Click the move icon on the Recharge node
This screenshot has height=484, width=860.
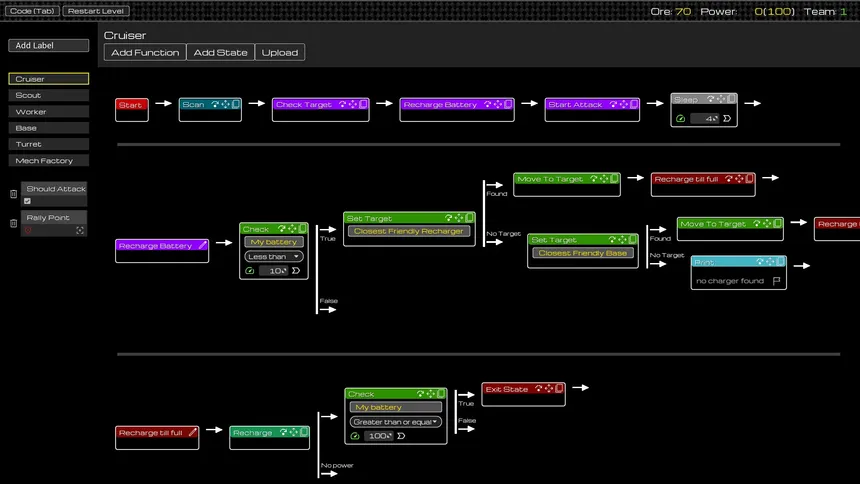pyautogui.click(x=294, y=432)
